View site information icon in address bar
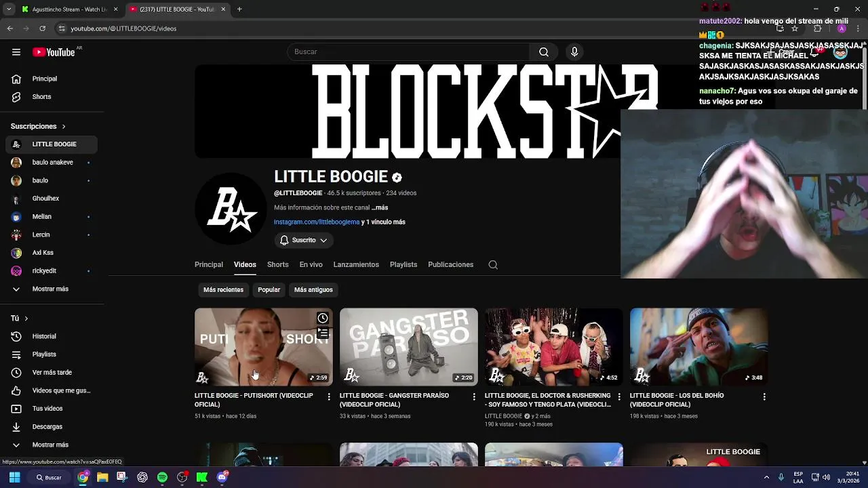868x488 pixels. coord(62,28)
